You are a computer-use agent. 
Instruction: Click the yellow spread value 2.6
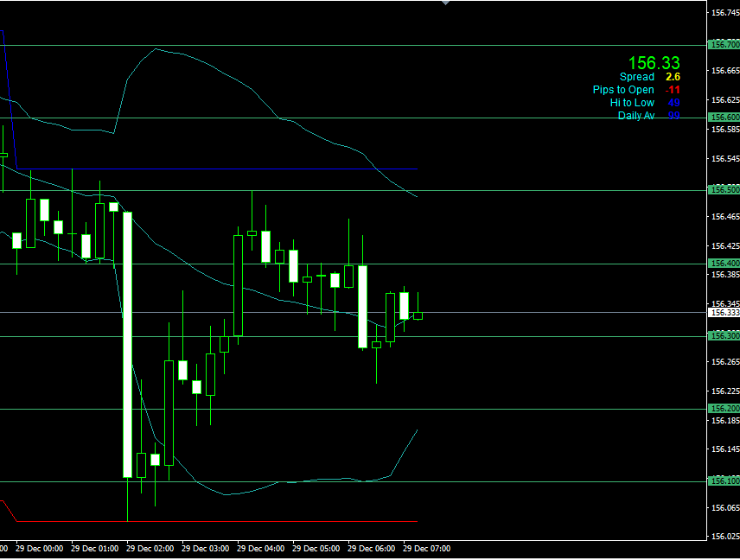click(x=673, y=77)
